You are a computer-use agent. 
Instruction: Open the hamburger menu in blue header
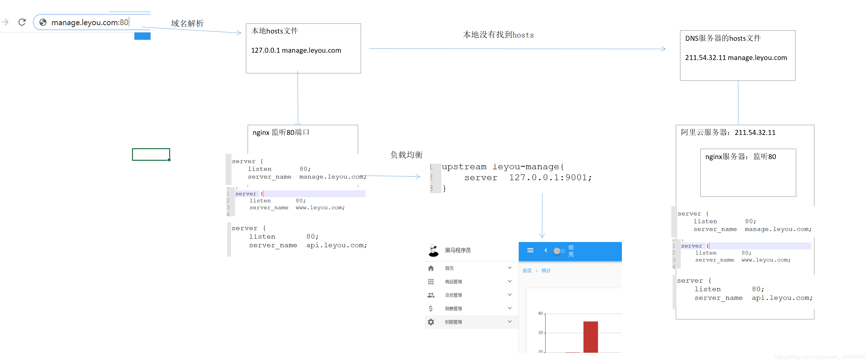(x=530, y=250)
